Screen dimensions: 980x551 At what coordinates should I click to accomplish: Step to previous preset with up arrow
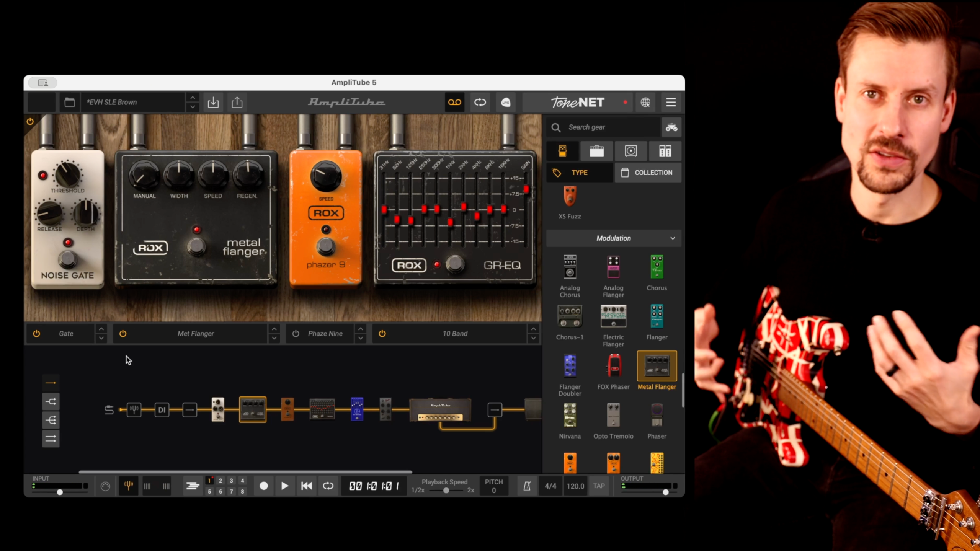click(193, 98)
